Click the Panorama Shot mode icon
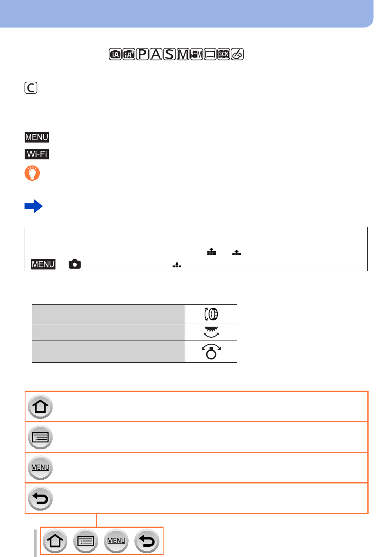 pos(210,54)
